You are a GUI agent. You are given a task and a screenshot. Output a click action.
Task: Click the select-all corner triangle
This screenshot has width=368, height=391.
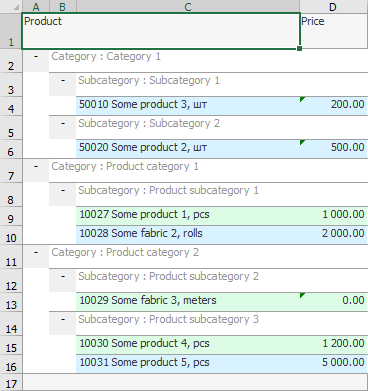[x=16, y=7]
